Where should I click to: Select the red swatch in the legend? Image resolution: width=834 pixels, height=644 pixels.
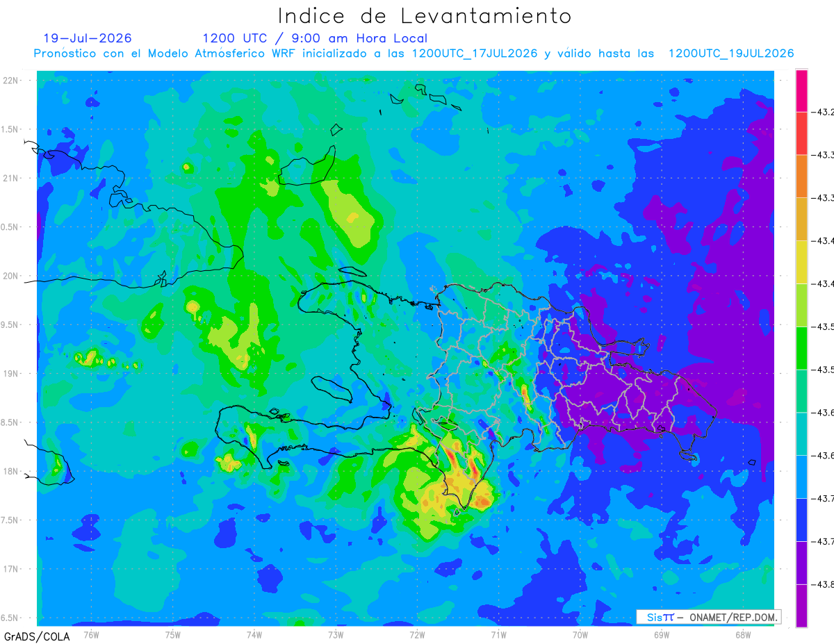801,133
